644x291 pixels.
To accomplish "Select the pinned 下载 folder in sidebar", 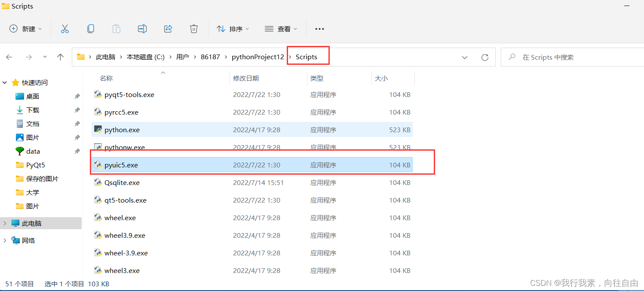I will (32, 109).
